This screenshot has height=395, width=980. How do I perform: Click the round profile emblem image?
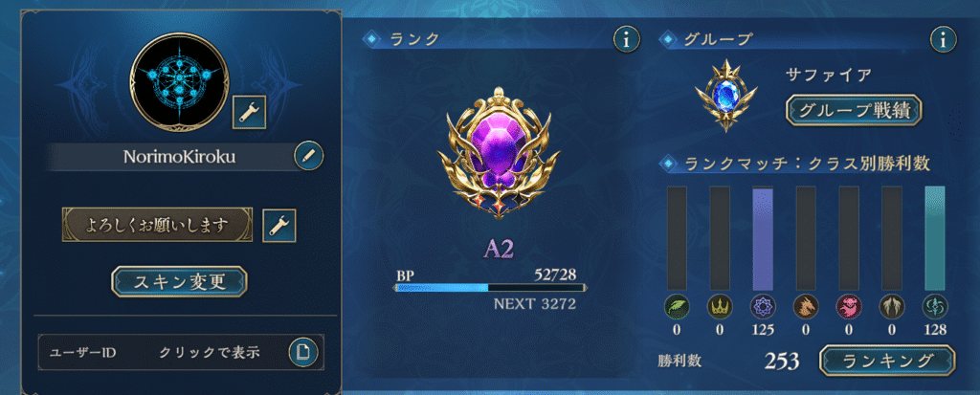[179, 82]
